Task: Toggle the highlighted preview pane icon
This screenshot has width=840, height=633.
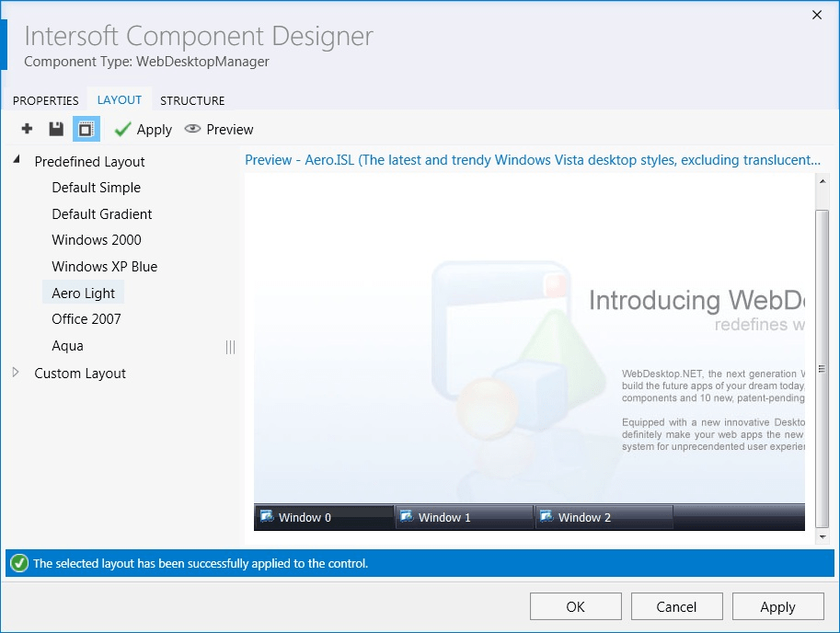Action: tap(86, 129)
